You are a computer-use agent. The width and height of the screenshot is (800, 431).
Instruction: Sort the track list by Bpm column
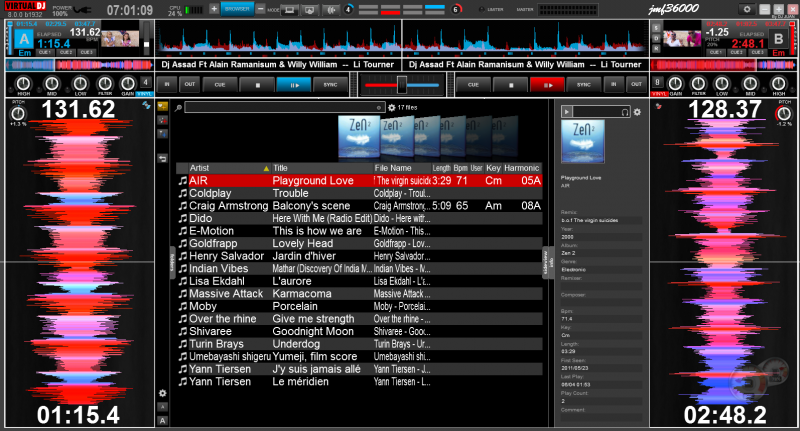pyautogui.click(x=461, y=168)
